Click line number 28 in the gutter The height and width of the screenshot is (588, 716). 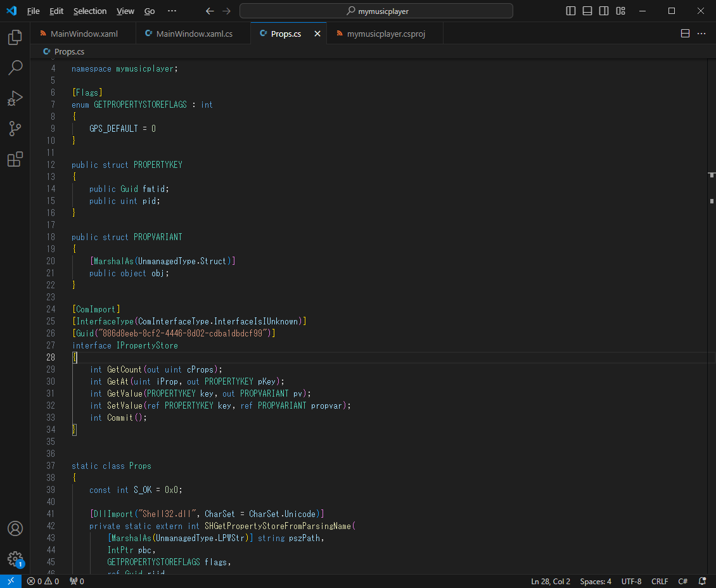click(x=50, y=357)
